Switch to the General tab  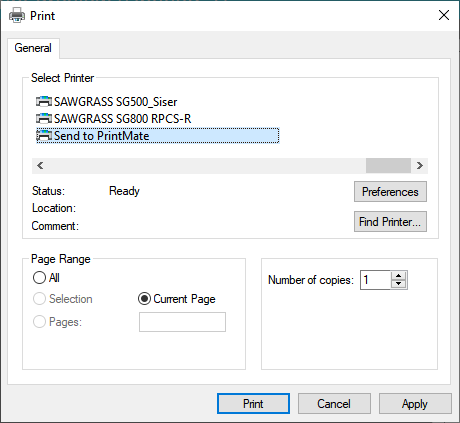tap(33, 48)
